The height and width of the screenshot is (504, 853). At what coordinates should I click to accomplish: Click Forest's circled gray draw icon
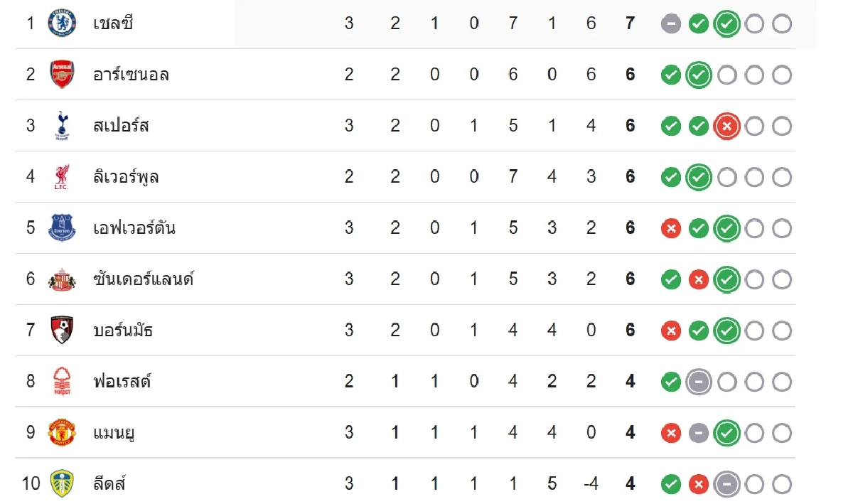point(699,382)
